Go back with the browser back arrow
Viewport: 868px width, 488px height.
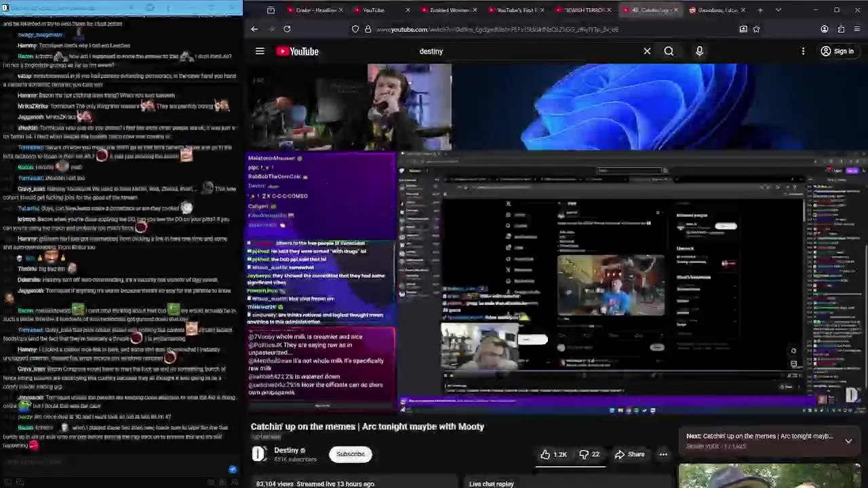(254, 29)
